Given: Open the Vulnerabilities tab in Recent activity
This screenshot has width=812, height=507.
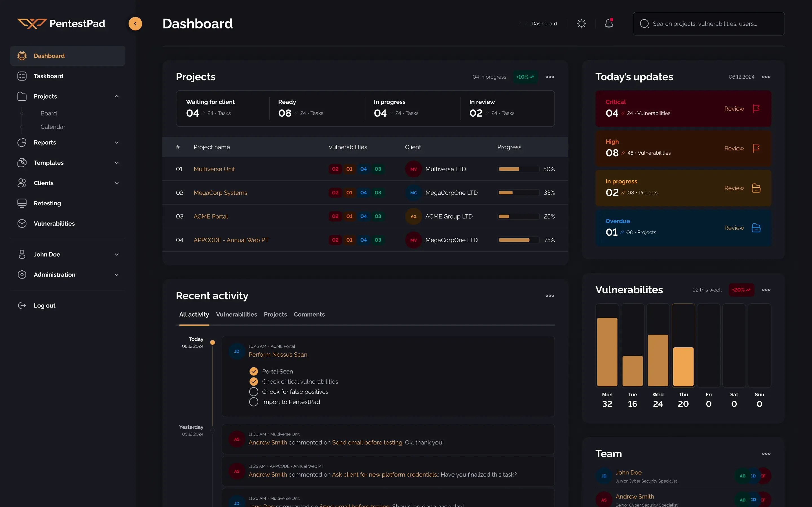Looking at the screenshot, I should coord(236,314).
